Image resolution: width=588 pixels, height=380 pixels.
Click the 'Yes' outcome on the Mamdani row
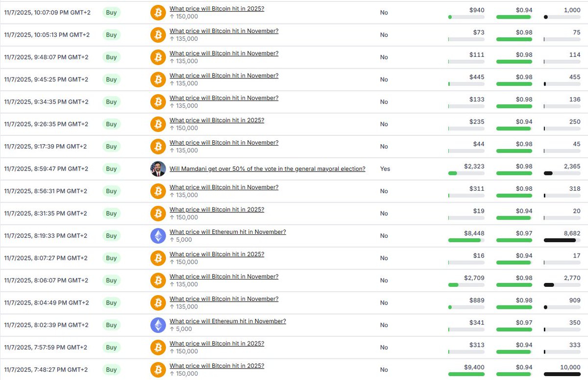pos(385,168)
